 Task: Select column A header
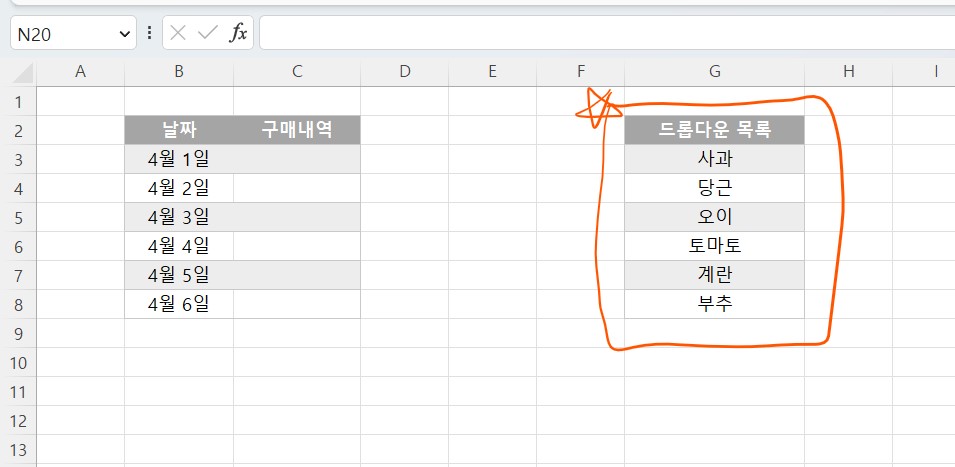tap(80, 72)
